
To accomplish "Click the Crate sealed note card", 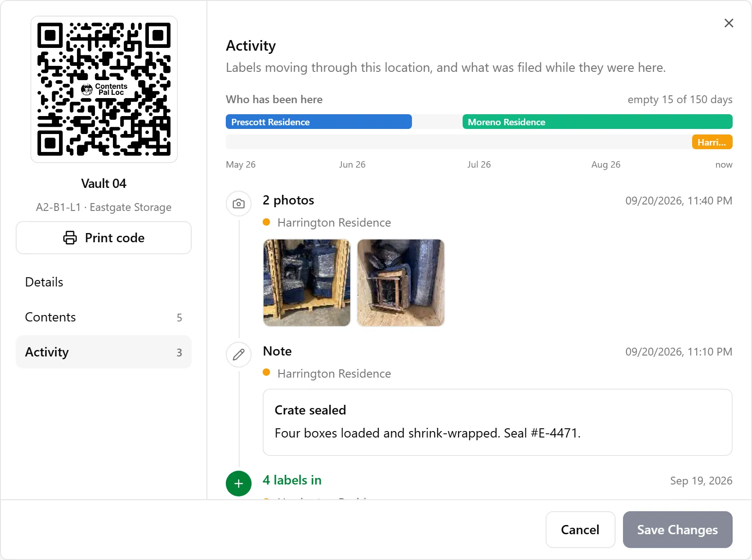I will (x=498, y=422).
